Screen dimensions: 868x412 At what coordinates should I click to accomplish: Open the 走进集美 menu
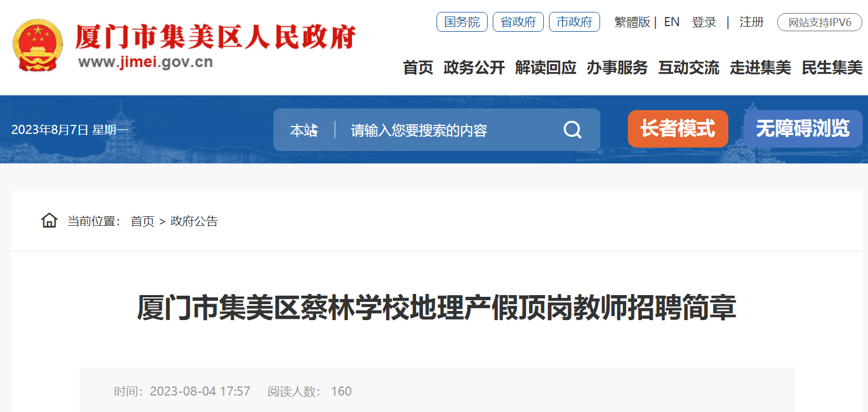pos(760,68)
